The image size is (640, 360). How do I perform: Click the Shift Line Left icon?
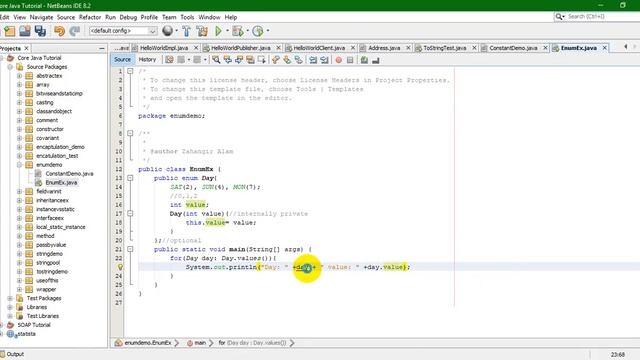point(313,60)
